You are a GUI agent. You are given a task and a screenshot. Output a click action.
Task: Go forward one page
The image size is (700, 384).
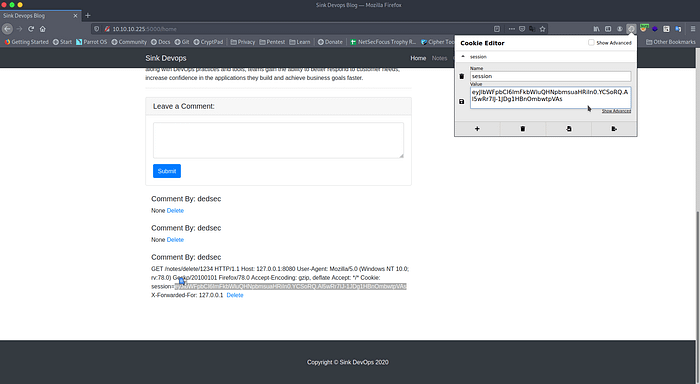(19, 29)
